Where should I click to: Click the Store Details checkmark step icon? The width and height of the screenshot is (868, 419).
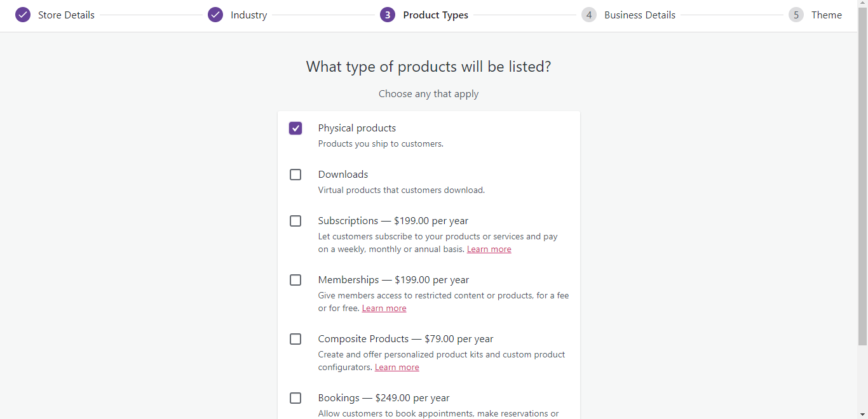23,15
